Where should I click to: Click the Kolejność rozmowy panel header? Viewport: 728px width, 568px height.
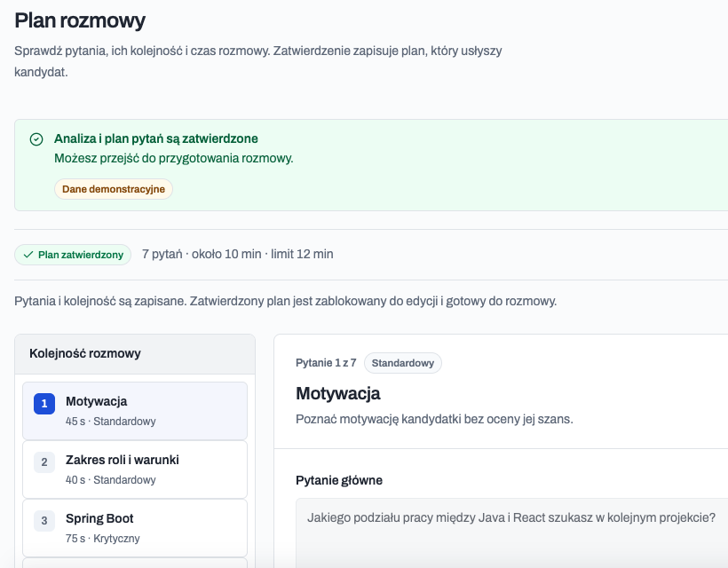click(135, 354)
